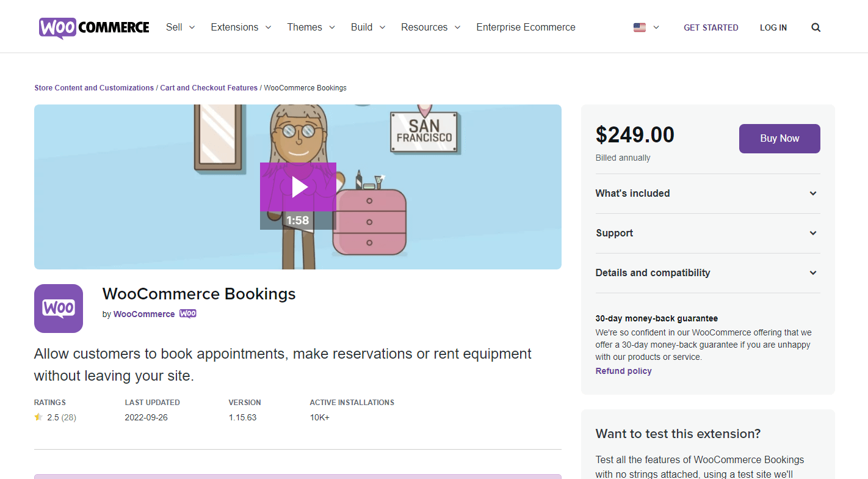Click the play button on the video

coord(298,187)
